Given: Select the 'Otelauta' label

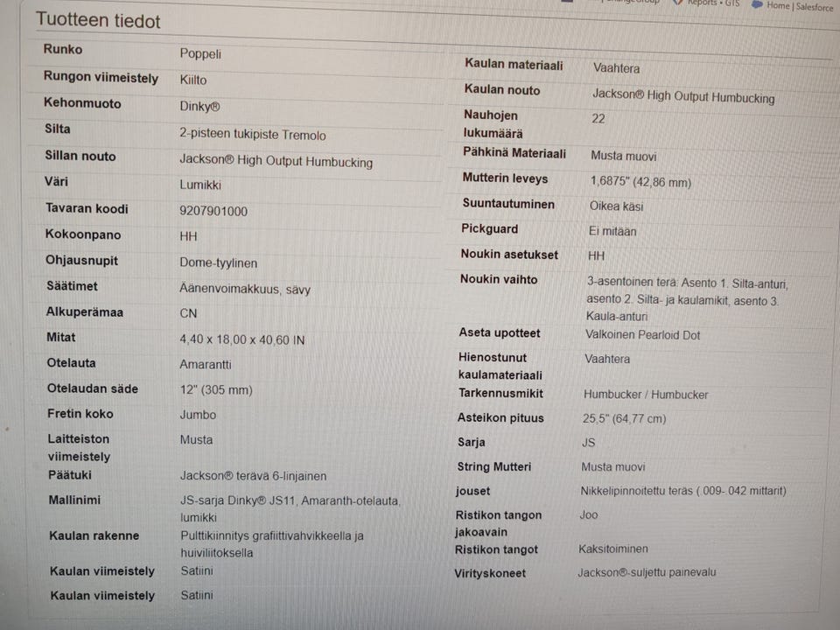Looking at the screenshot, I should point(71,363).
